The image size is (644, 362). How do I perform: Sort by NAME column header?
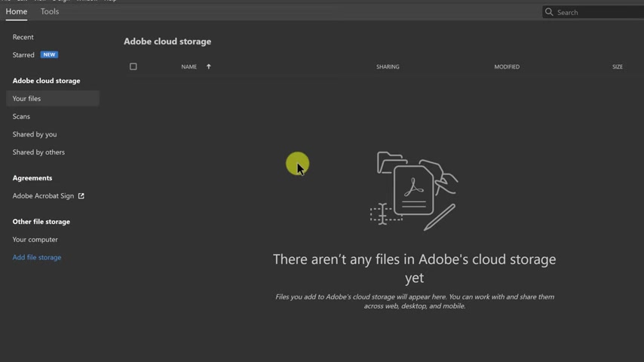pyautogui.click(x=189, y=66)
